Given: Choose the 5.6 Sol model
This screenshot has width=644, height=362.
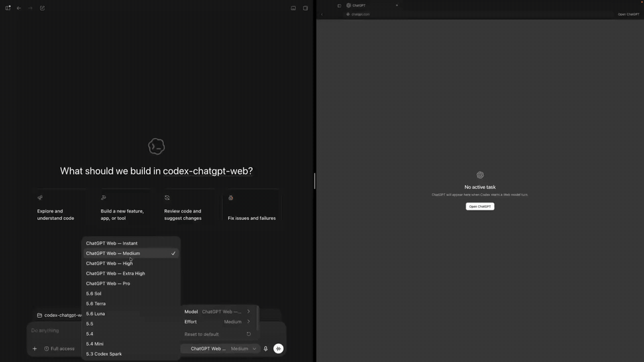Looking at the screenshot, I should pyautogui.click(x=131, y=294).
